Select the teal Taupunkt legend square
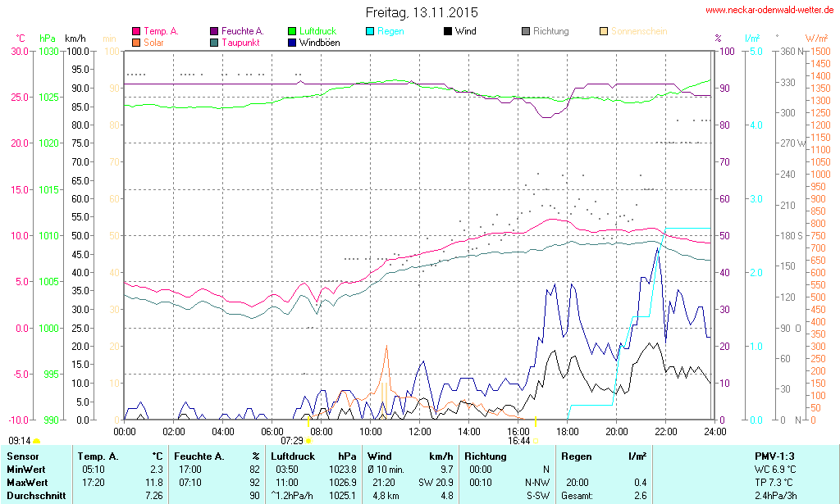Viewport: 840px width, 504px height. (214, 43)
